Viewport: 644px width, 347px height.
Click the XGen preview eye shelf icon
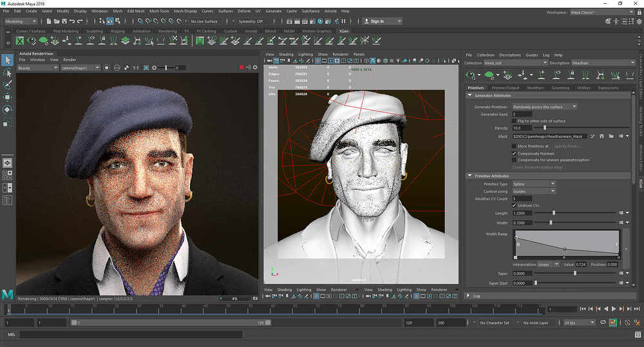[32, 41]
